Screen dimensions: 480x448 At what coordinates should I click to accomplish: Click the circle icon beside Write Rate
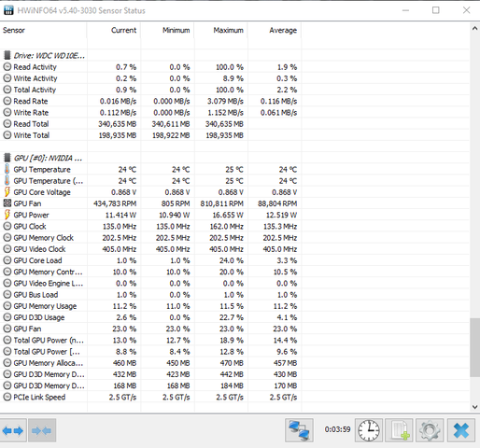[x=7, y=112]
